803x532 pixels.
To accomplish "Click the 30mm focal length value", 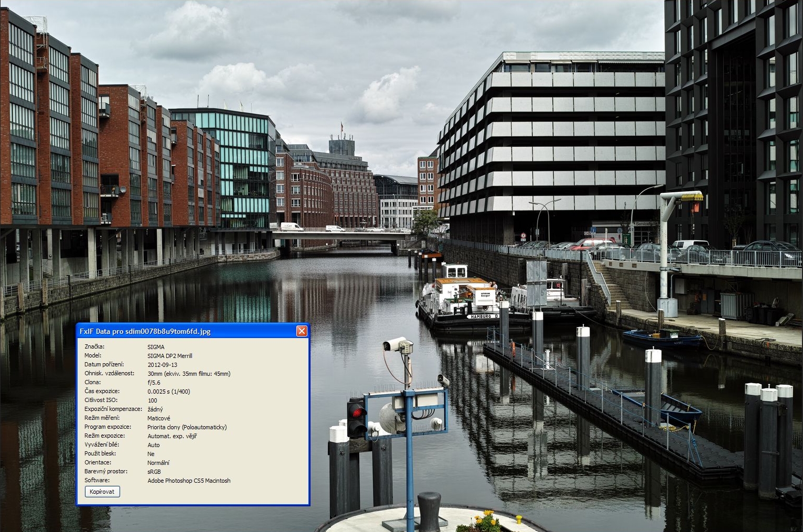I will pyautogui.click(x=189, y=374).
